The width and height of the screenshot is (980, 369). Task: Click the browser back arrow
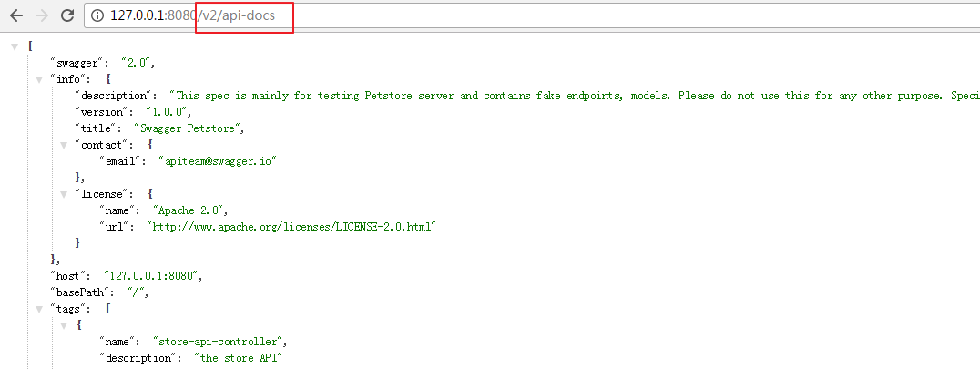point(16,15)
